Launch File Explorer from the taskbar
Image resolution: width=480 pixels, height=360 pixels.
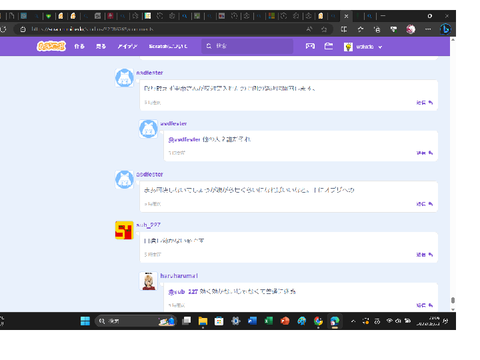pos(203,321)
